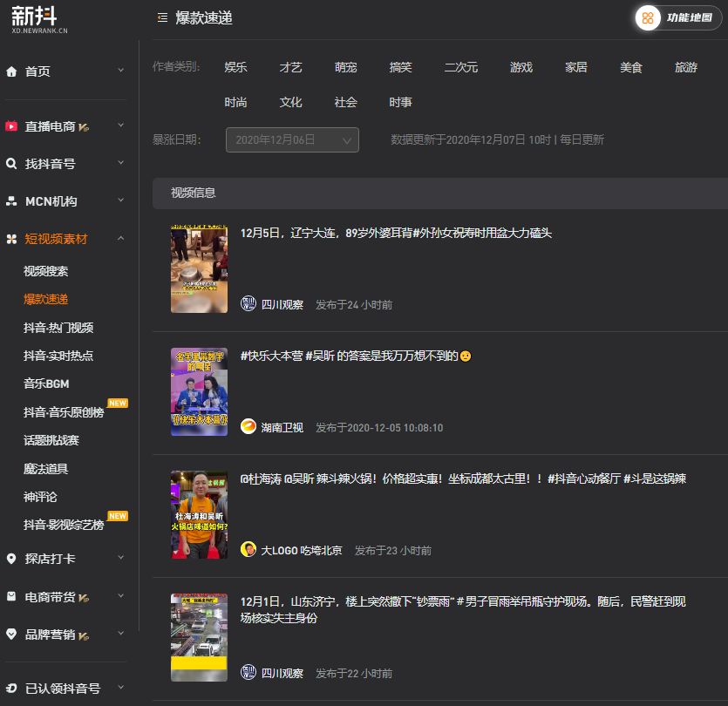Click the home icon beside 首页
Viewport: 728px width, 706px height.
pos(11,71)
